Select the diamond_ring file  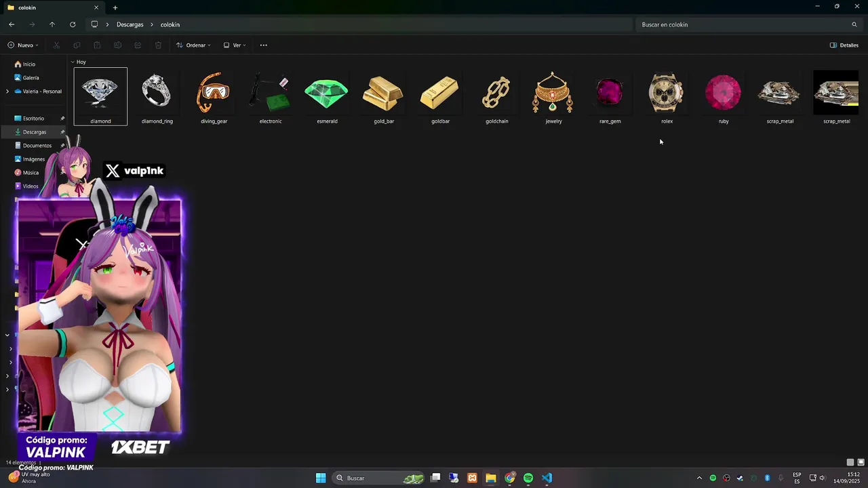(x=157, y=96)
